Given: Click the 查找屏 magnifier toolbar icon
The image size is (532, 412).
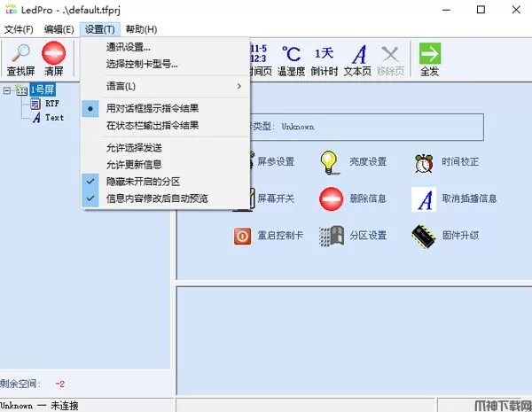Looking at the screenshot, I should pos(20,53).
